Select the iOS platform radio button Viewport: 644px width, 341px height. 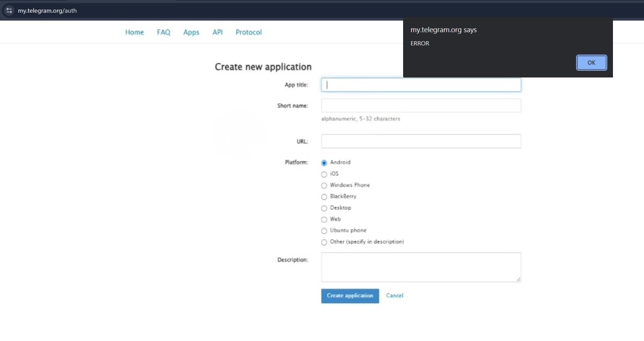pyautogui.click(x=324, y=174)
